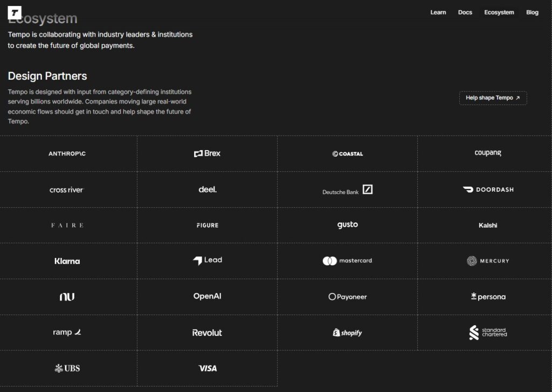Viewport: 552px width, 392px height.
Task: Open the Learn menu item
Action: [438, 12]
